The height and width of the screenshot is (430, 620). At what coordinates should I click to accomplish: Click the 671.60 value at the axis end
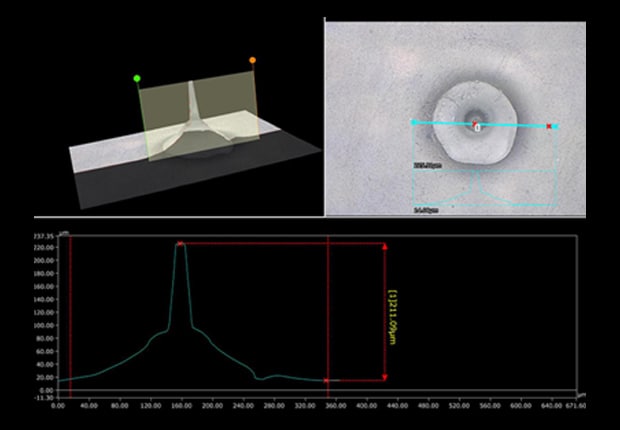(575, 406)
